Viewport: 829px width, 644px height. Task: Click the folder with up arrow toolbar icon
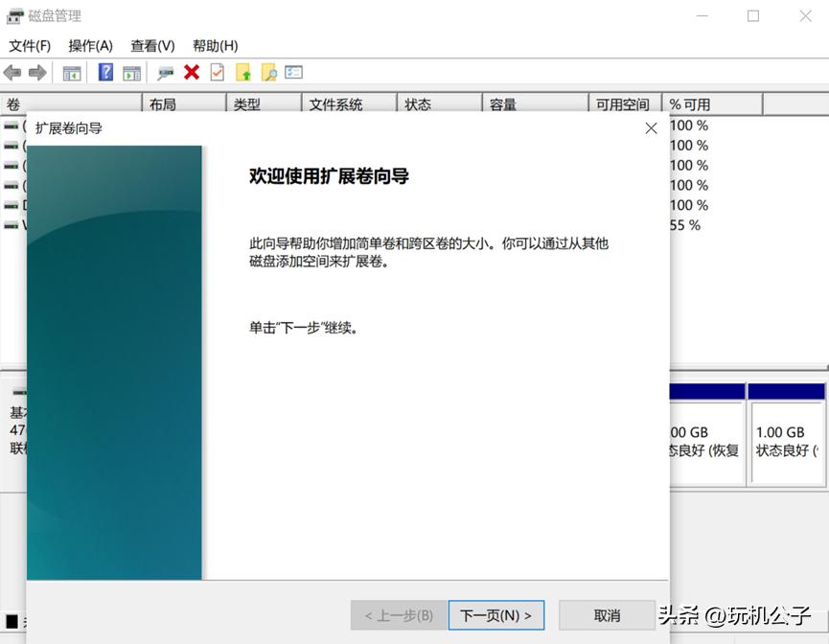click(242, 72)
